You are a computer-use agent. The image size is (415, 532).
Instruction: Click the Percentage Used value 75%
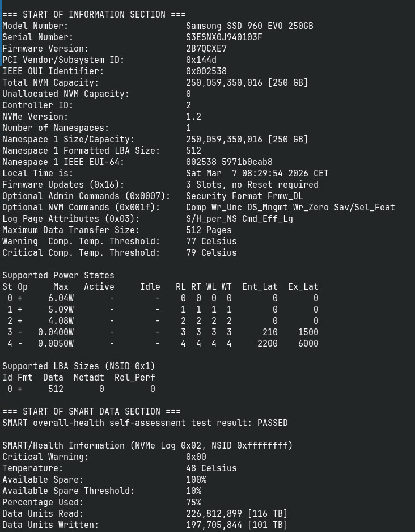coord(193,503)
